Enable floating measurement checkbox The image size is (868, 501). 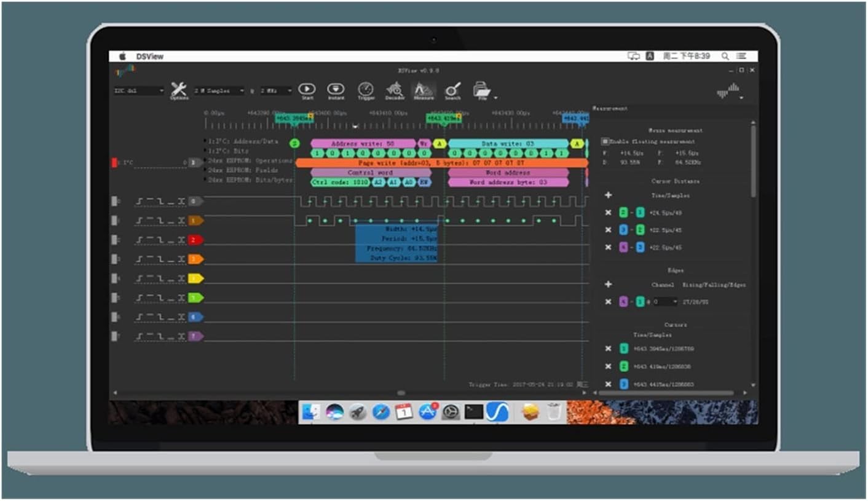click(605, 141)
